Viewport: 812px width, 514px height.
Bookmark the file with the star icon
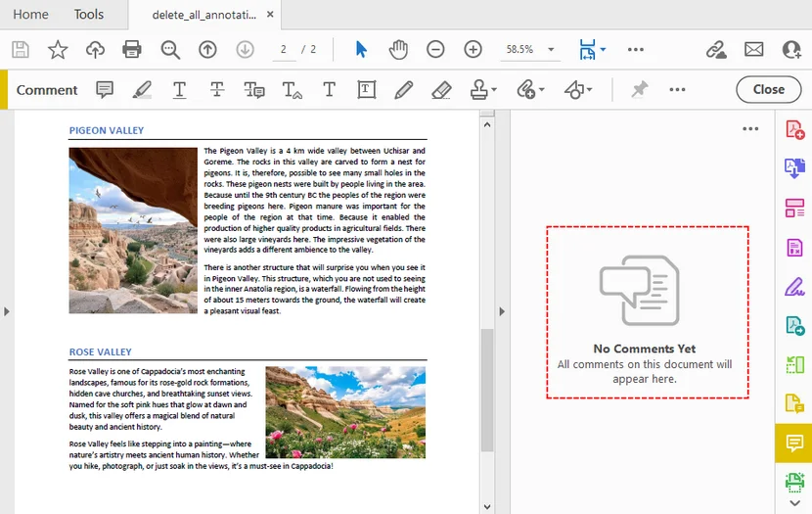(58, 50)
